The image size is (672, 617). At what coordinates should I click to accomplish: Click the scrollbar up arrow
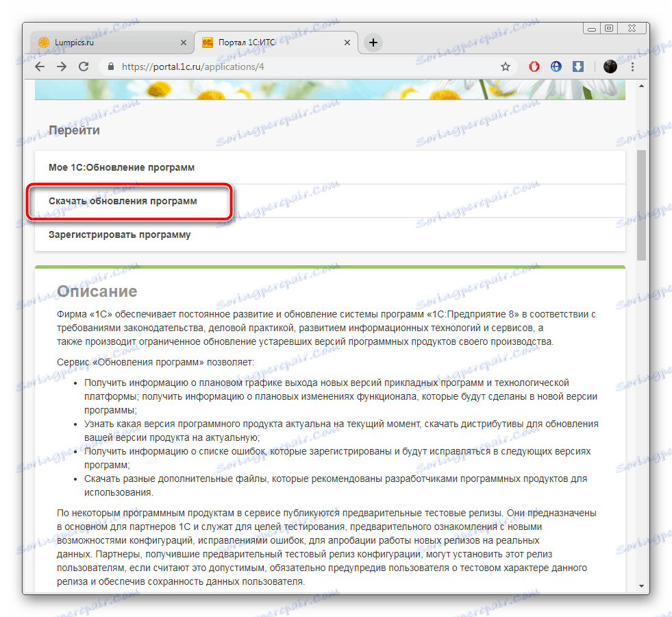[x=641, y=86]
